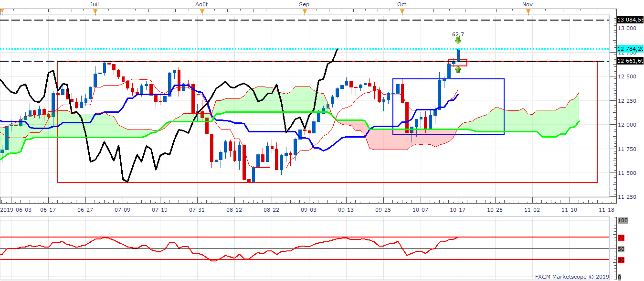Click the 11 750 price axis value
This screenshot has width=644, height=281.
[x=628, y=149]
